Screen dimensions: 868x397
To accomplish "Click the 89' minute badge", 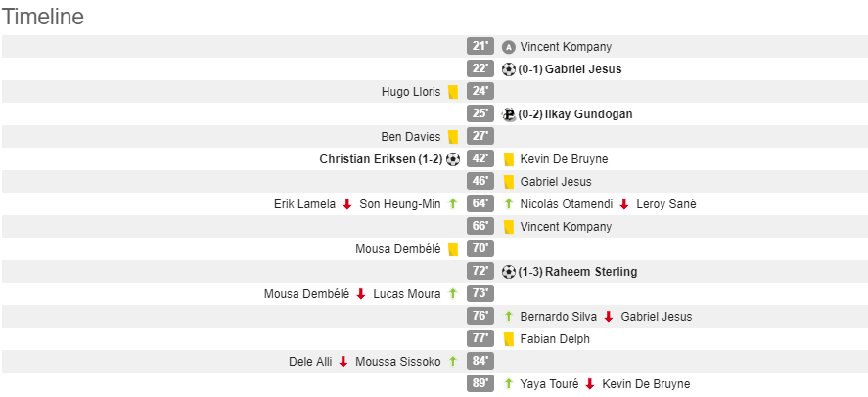I will 480,384.
